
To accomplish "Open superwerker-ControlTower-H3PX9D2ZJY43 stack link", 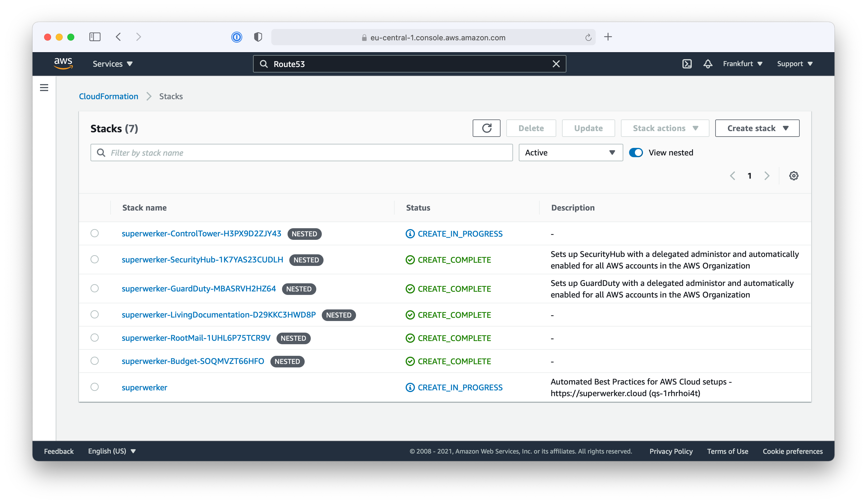I will coord(202,234).
